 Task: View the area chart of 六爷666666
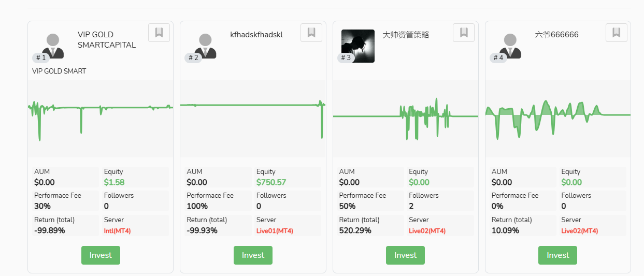point(558,119)
